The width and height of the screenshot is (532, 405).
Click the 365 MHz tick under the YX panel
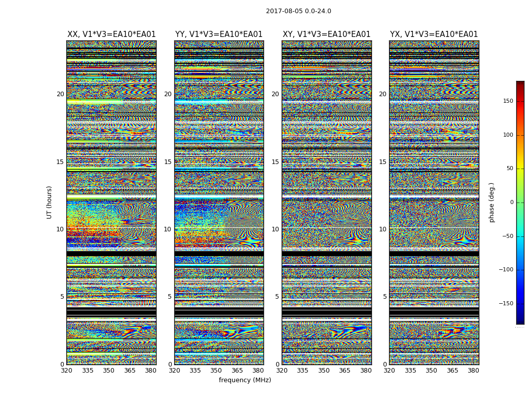(x=452, y=371)
